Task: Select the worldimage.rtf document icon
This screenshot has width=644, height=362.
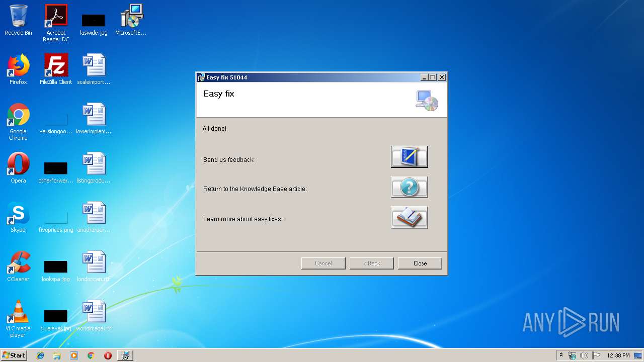Action: 94,316
